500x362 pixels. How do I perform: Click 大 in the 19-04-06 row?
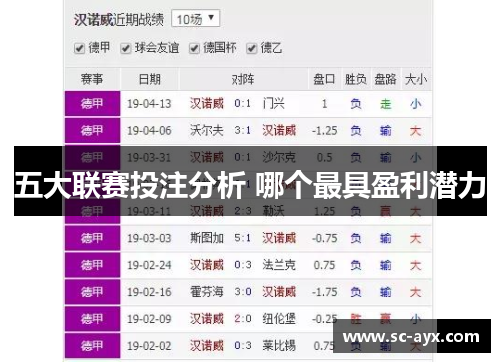[x=415, y=131]
